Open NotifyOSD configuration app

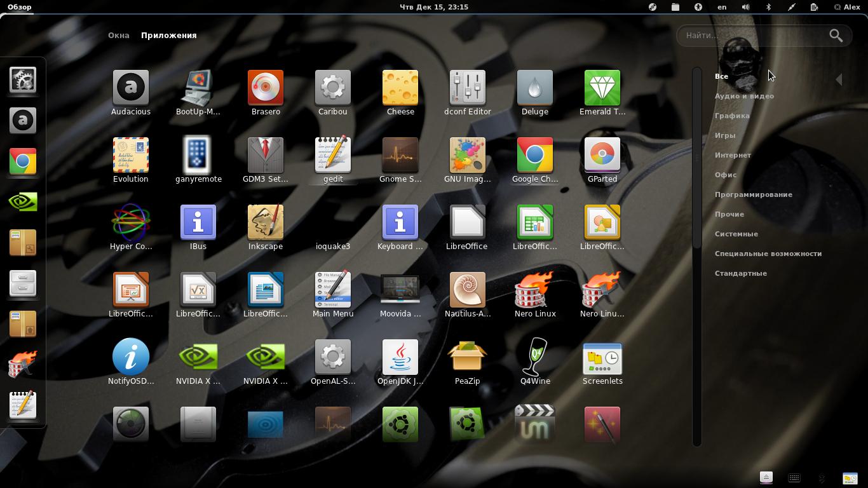click(x=131, y=362)
